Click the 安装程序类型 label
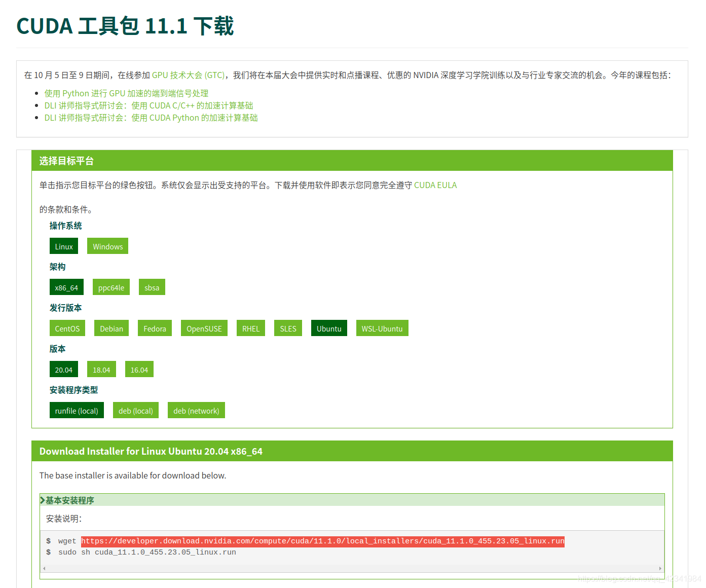706x588 pixels. coord(73,390)
